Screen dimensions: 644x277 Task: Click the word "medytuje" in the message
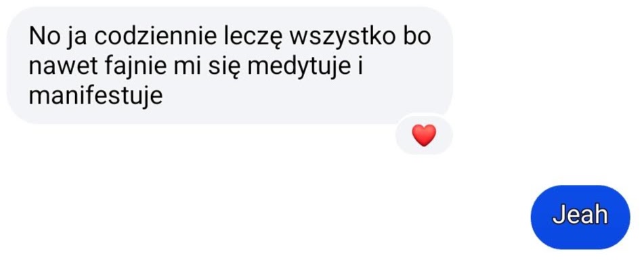click(296, 67)
